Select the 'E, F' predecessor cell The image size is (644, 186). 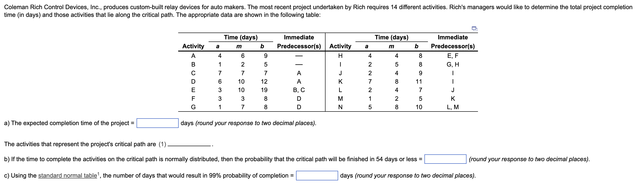(452, 56)
